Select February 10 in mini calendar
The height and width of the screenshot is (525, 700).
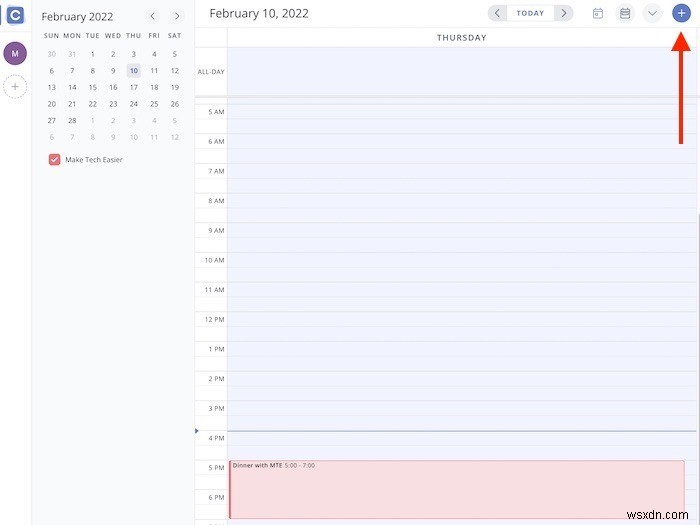[x=133, y=71]
